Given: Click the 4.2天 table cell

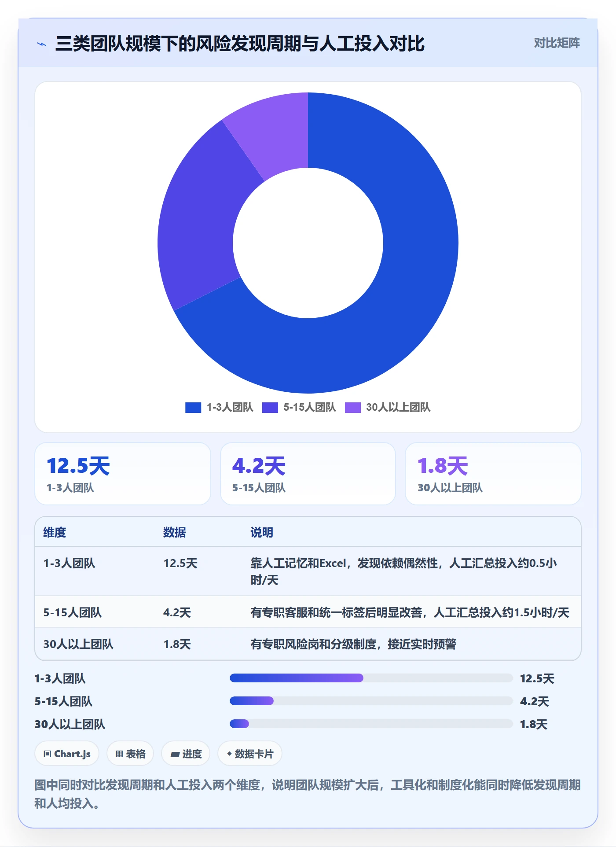Looking at the screenshot, I should [x=177, y=612].
